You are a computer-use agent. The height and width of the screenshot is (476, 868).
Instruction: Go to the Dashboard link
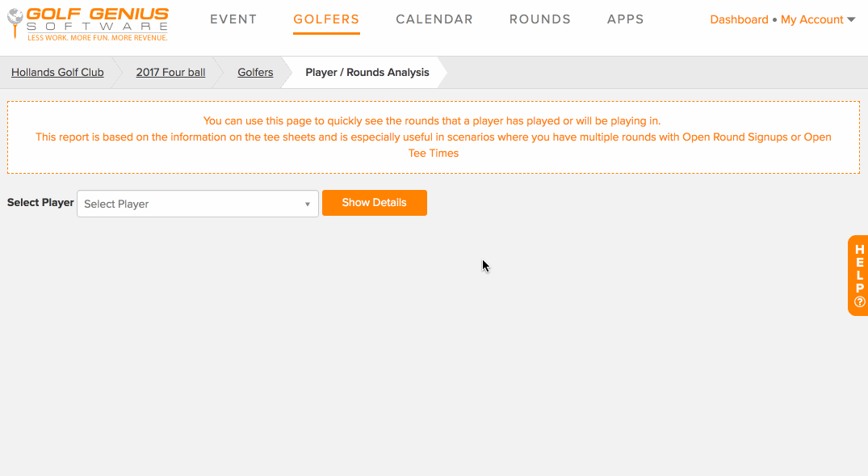(x=739, y=20)
